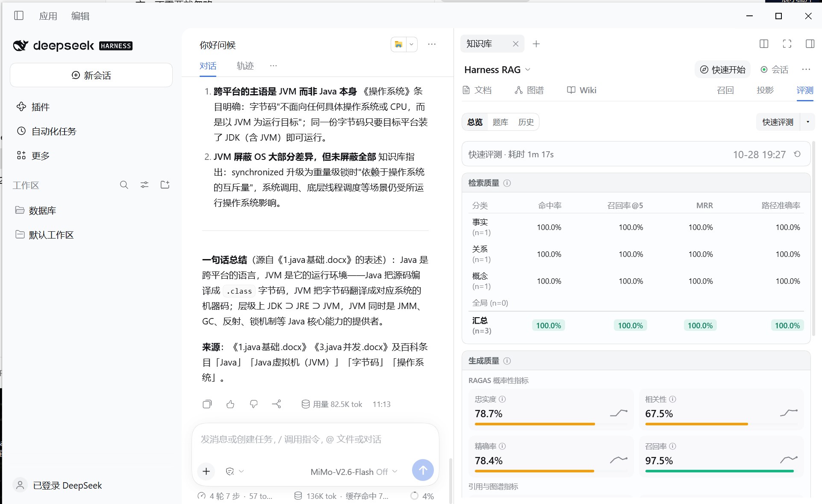Screen dimensions: 822x504
Task: Show info icon for 忠实度
Action: [502, 399]
